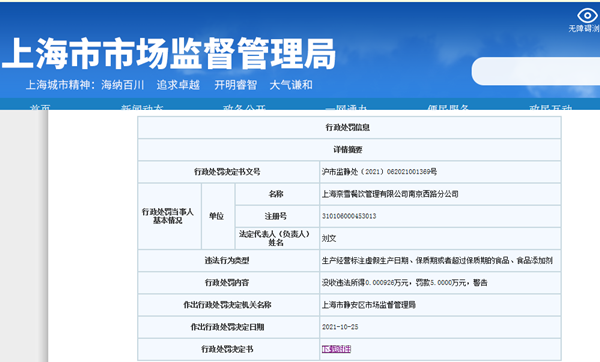The width and height of the screenshot is (600, 362).
Task: Click the 行政处罚当事人基本情况 label cell
Action: pos(170,216)
